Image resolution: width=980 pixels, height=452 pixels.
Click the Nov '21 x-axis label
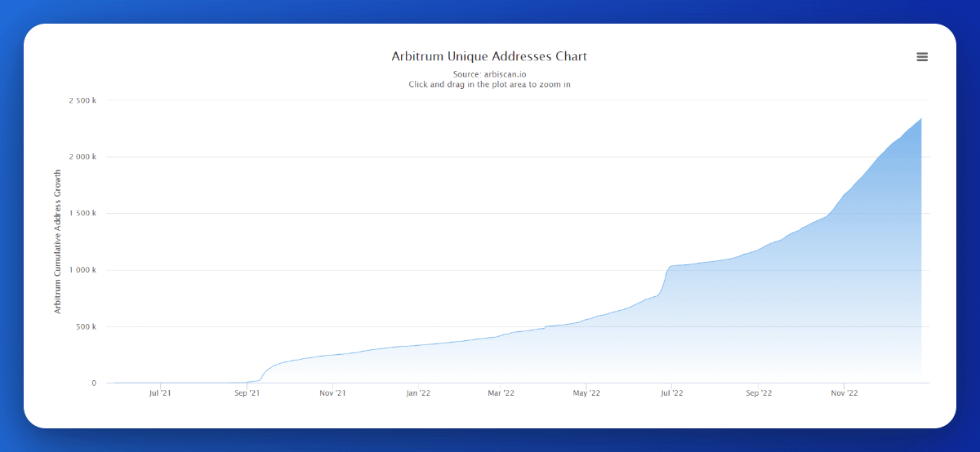click(x=332, y=393)
